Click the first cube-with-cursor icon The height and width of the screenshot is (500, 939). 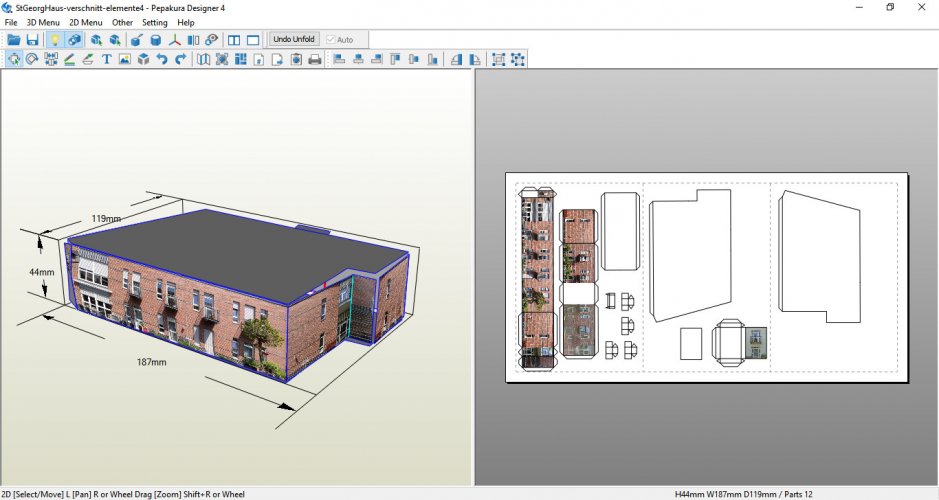pos(96,40)
